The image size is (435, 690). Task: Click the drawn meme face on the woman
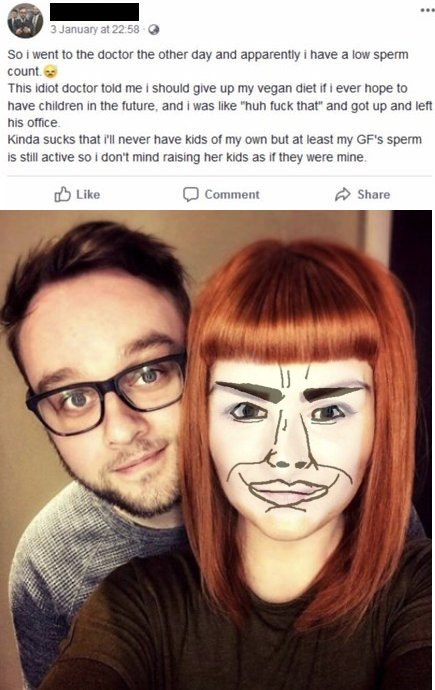coord(291,444)
